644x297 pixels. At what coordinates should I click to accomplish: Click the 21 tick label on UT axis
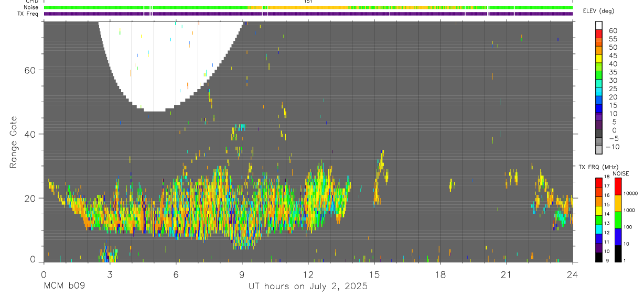506,274
